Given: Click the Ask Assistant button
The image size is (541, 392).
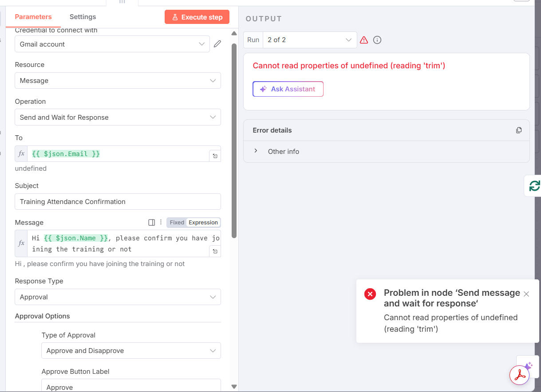Looking at the screenshot, I should (x=288, y=89).
